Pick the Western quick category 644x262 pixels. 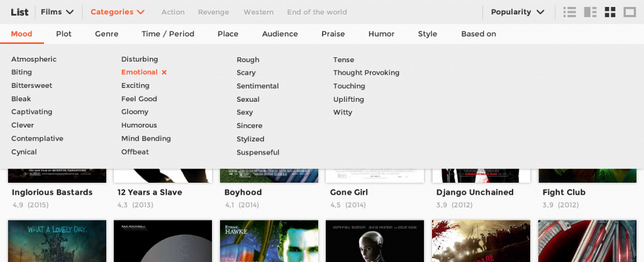258,13
